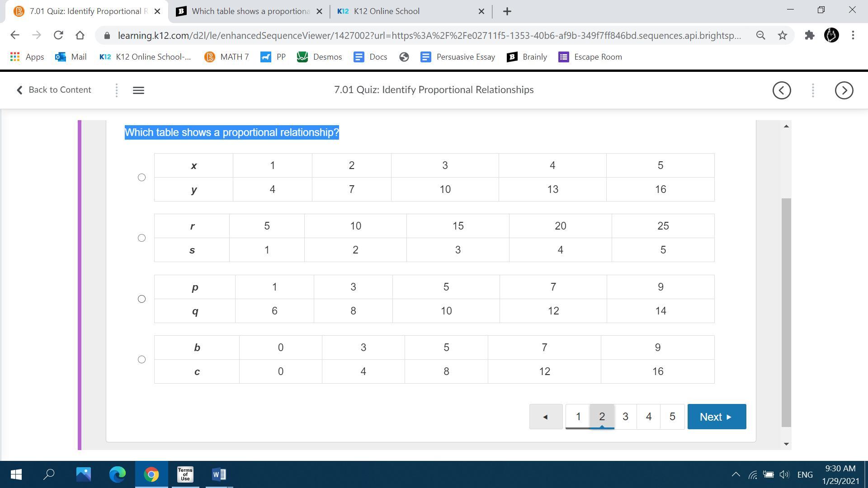Reload the page using browser refresh icon
Image resolution: width=868 pixels, height=488 pixels.
pos(58,35)
